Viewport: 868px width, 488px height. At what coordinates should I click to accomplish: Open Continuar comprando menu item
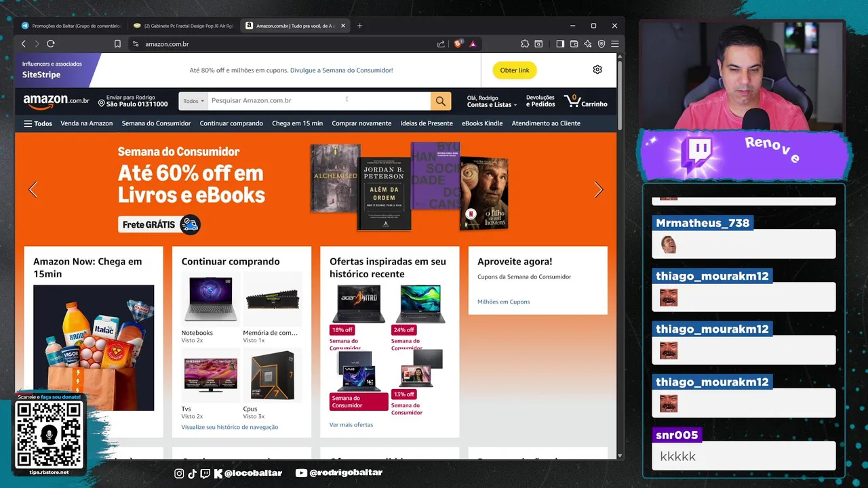pyautogui.click(x=231, y=123)
